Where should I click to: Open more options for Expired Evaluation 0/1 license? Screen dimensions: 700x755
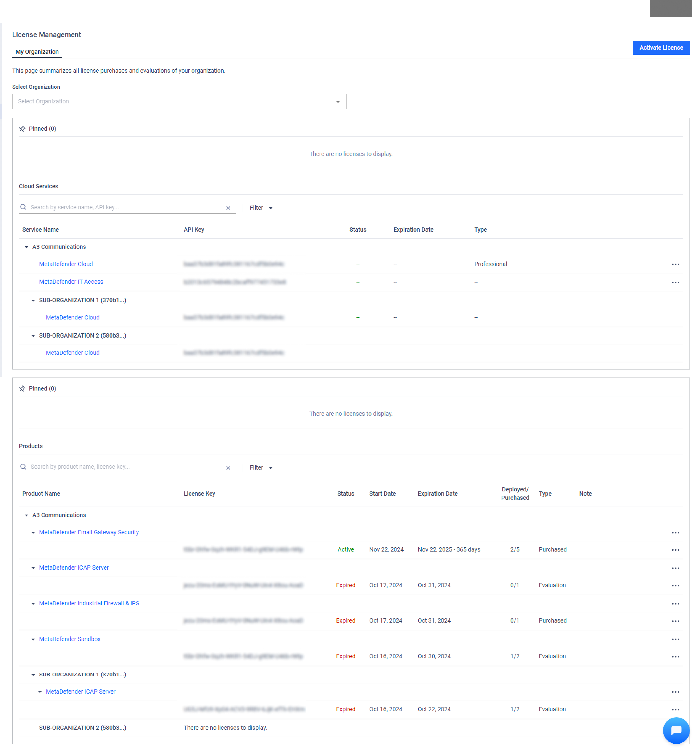(x=675, y=585)
